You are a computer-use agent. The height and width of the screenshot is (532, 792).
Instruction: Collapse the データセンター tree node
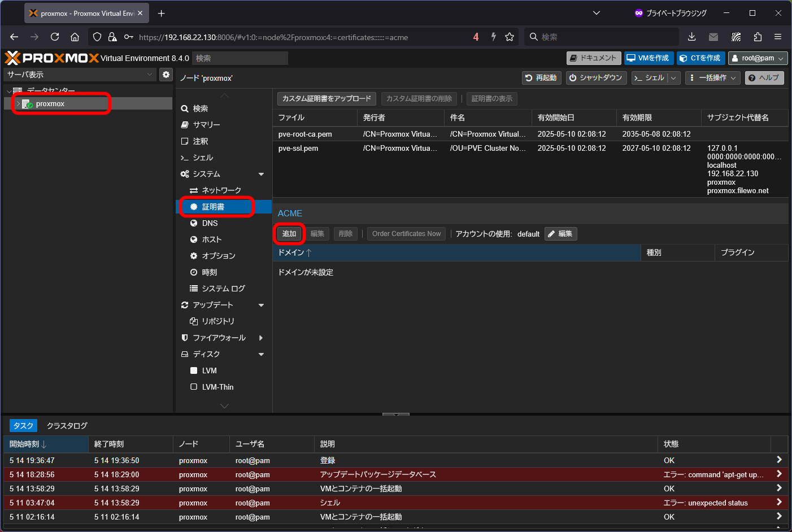click(x=8, y=91)
